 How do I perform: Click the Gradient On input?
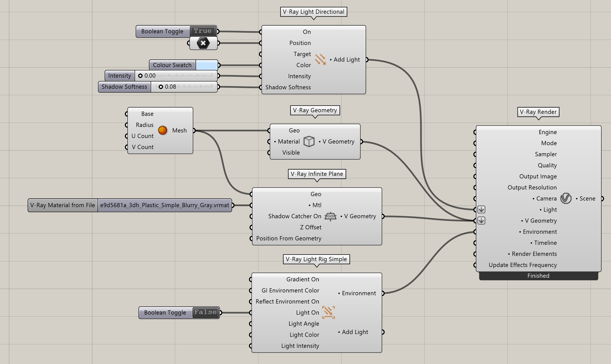[303, 279]
